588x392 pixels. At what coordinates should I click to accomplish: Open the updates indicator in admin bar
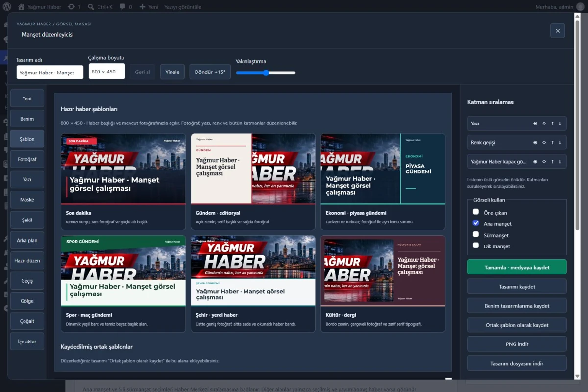point(74,7)
